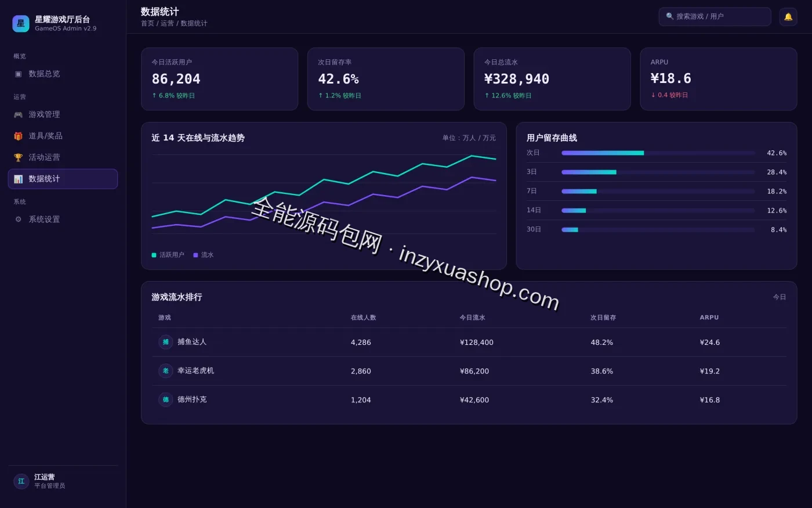This screenshot has height=508, width=812.
Task: Click the 德 avatar icon of 德州扑克
Action: tap(165, 399)
